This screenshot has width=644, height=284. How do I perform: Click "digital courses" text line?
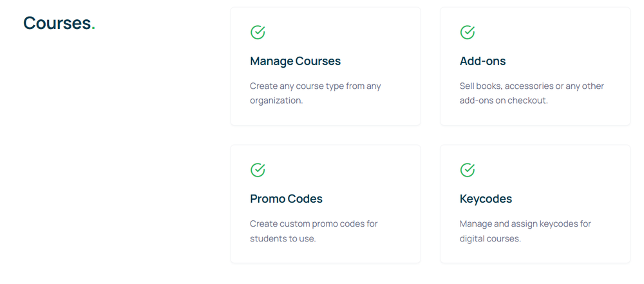point(490,238)
